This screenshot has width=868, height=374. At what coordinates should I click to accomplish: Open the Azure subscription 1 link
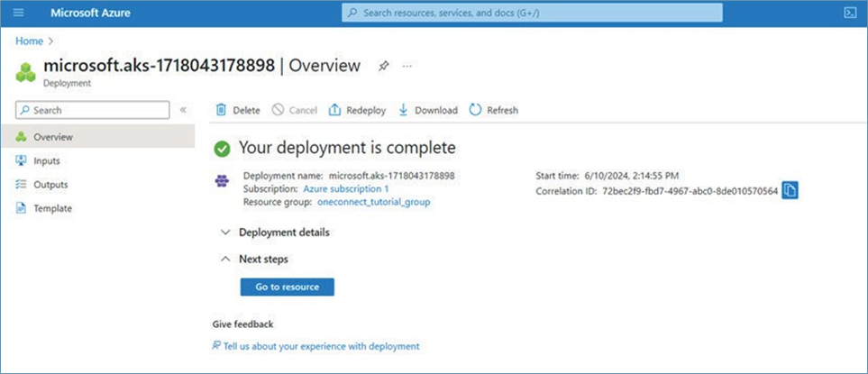345,189
